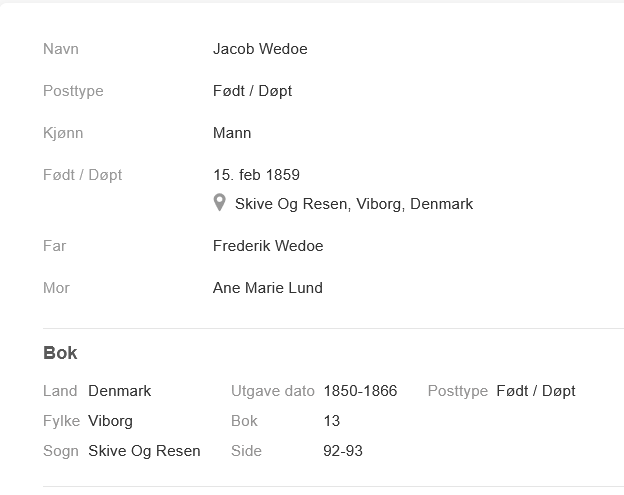Screen dimensions: 624x495
Task: Click the Land value Denmark
Action: pyautogui.click(x=119, y=391)
